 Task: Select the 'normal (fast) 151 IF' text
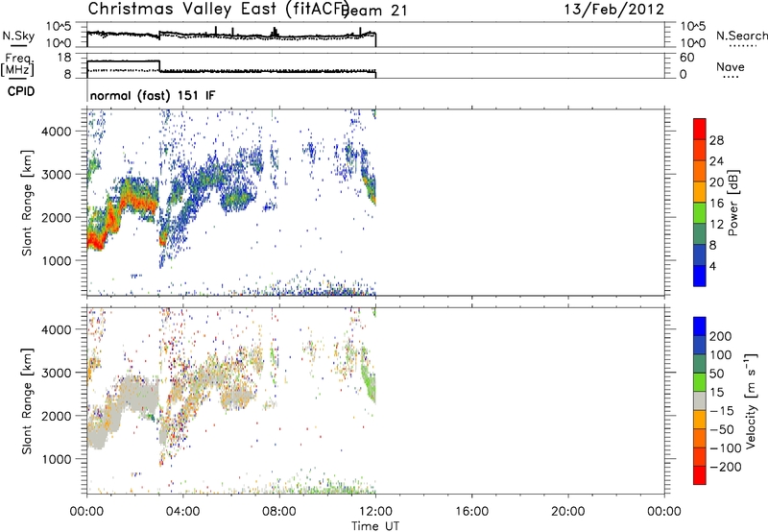pos(153,95)
